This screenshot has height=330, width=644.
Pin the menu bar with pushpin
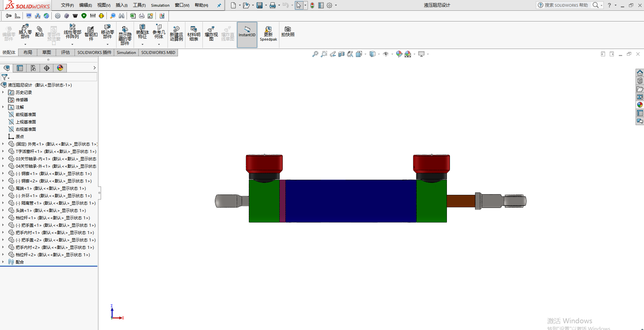coord(219,5)
